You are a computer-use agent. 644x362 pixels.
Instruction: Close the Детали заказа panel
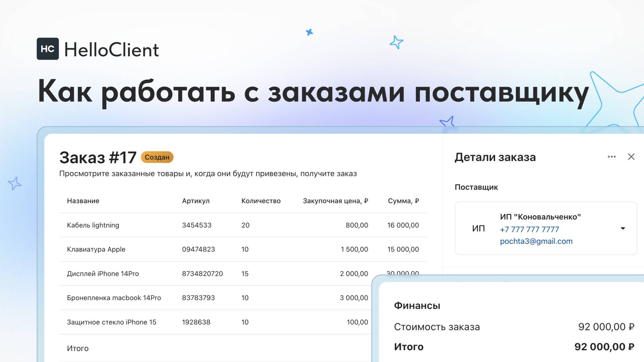click(x=631, y=157)
